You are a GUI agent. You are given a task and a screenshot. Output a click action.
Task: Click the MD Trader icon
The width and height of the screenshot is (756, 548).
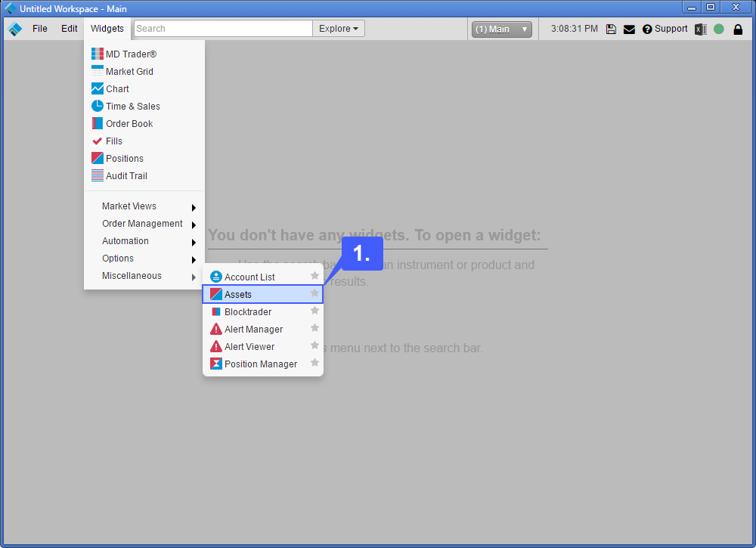(98, 54)
